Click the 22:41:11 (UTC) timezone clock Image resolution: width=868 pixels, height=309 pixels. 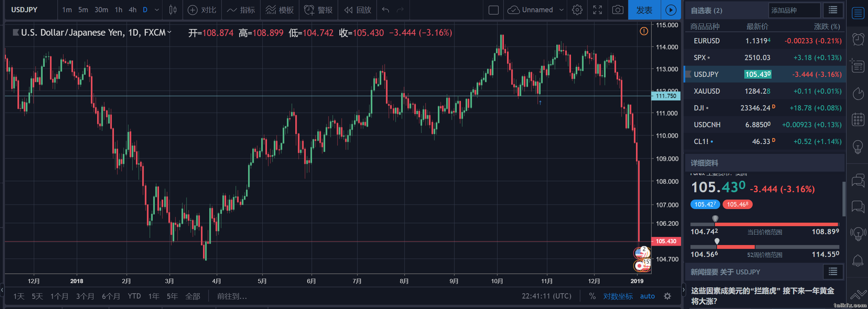point(547,296)
